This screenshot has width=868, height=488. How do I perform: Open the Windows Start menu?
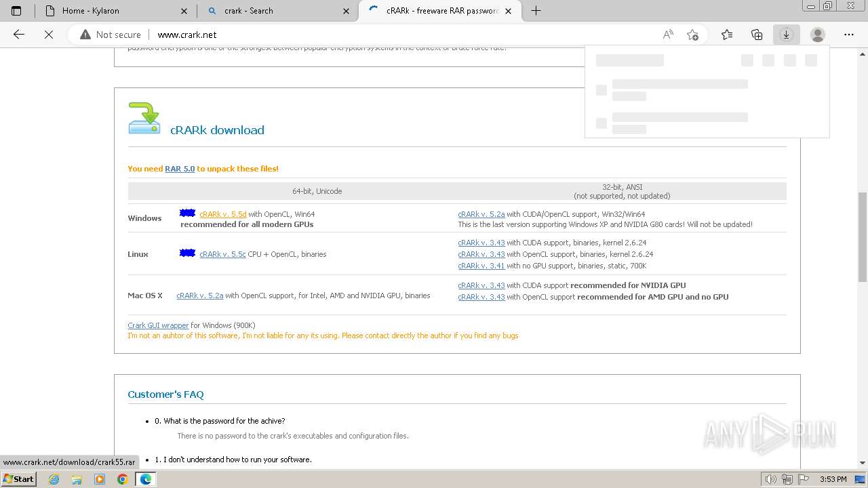coord(19,479)
